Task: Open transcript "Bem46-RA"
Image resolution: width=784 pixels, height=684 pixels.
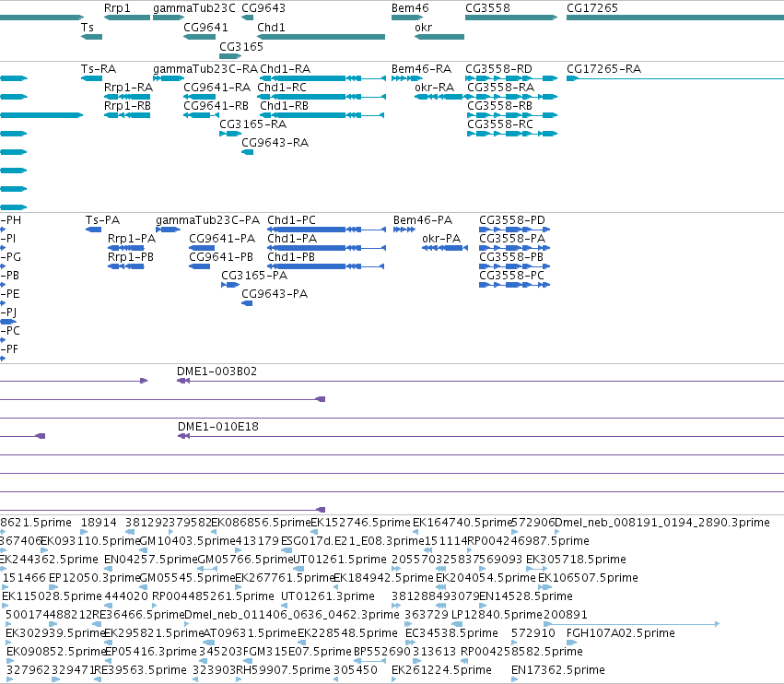Action: [x=422, y=68]
